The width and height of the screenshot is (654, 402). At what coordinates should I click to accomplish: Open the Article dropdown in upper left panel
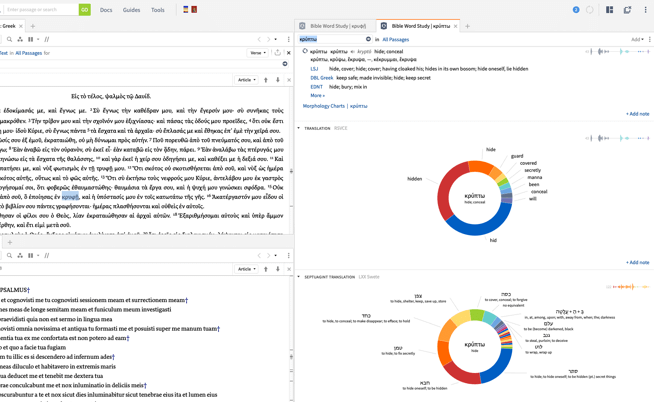247,80
